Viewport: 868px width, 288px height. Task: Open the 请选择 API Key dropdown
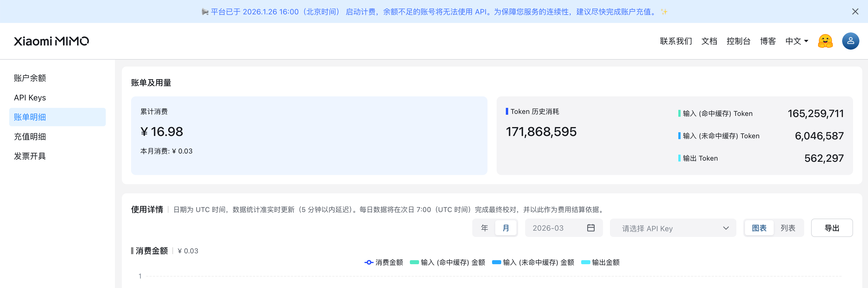(x=673, y=228)
